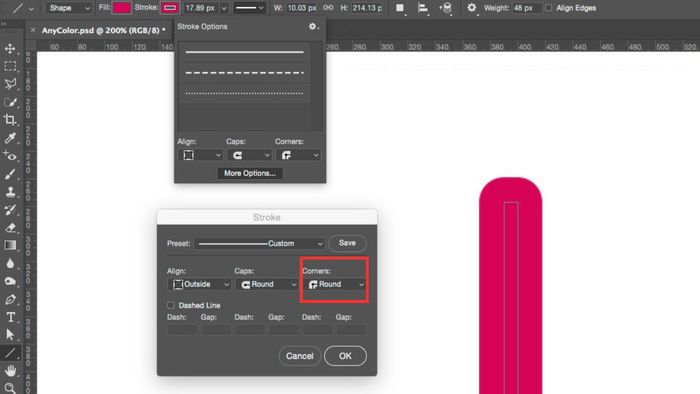The height and width of the screenshot is (394, 700).
Task: Select the Hand tool
Action: (10, 370)
